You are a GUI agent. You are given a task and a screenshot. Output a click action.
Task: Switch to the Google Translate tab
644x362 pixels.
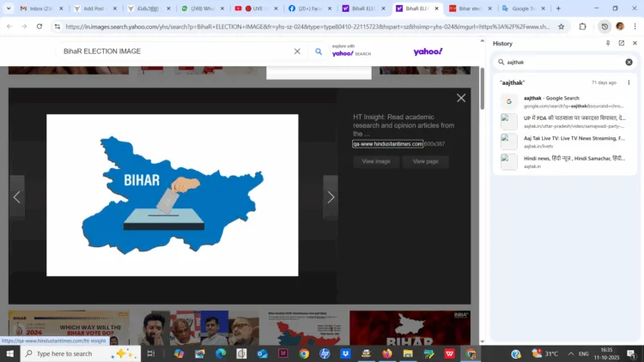tap(524, 9)
